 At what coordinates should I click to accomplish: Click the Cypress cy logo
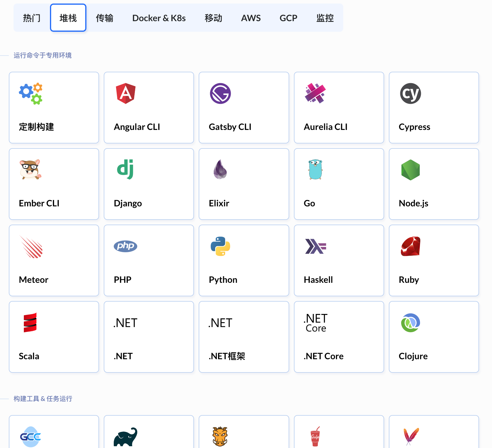pyautogui.click(x=411, y=93)
